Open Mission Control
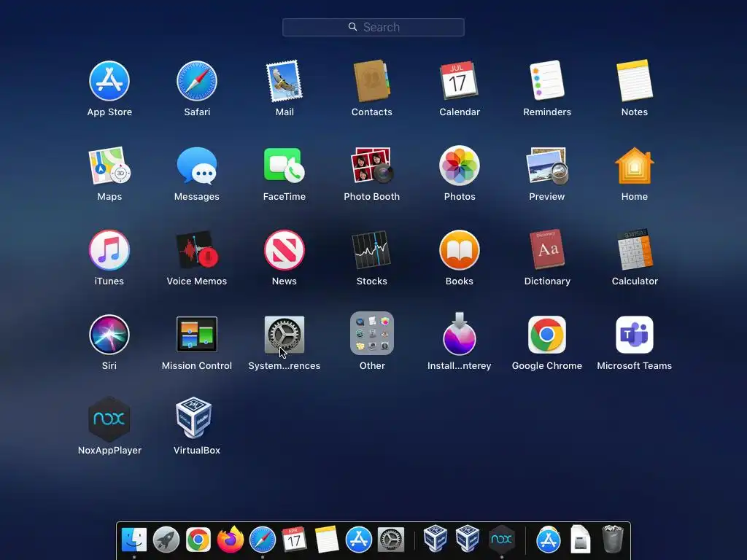Image resolution: width=747 pixels, height=560 pixels. [x=197, y=335]
